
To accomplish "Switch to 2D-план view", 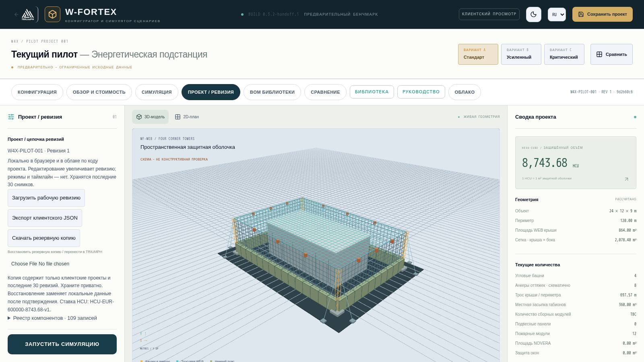I will point(187,117).
